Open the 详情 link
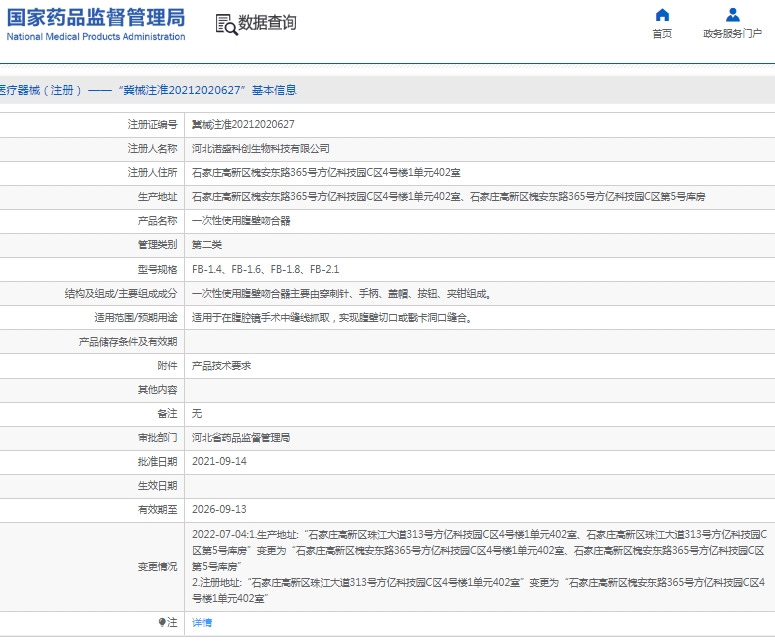775x642 pixels. 202,623
